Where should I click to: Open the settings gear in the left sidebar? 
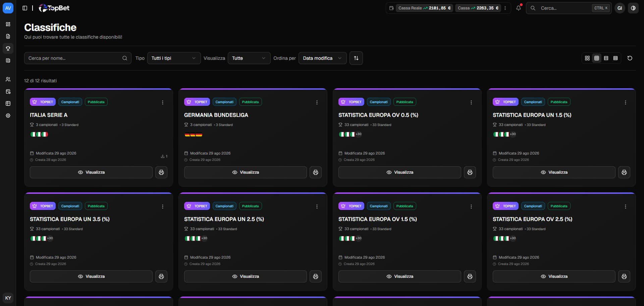point(8,116)
